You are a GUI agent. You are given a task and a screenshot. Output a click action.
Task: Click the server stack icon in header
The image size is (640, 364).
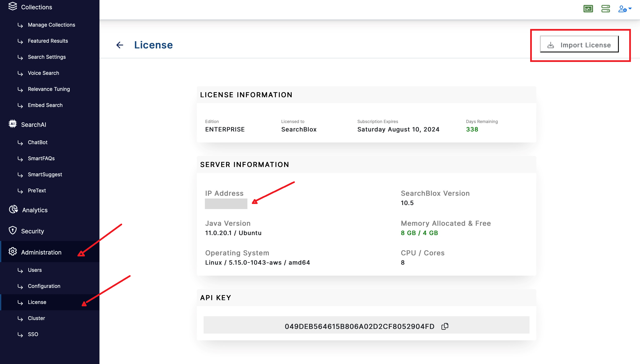pos(606,9)
